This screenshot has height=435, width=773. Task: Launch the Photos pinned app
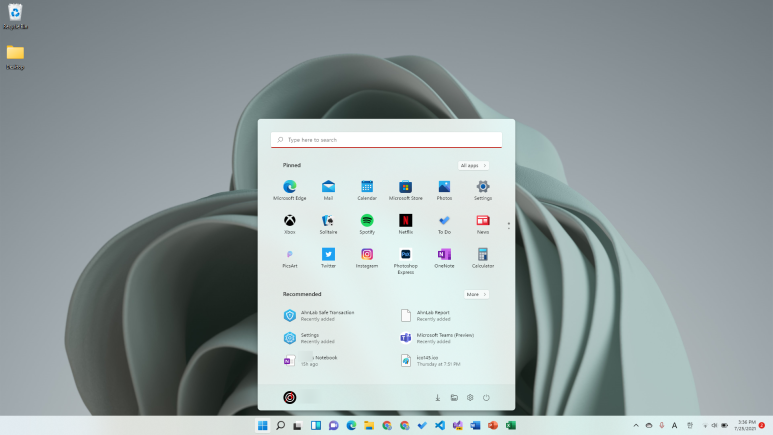tap(444, 190)
